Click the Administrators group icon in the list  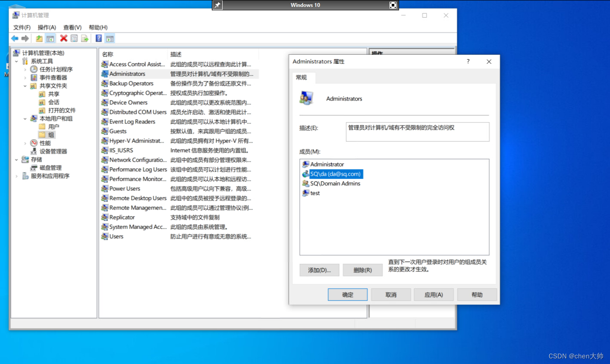(105, 74)
